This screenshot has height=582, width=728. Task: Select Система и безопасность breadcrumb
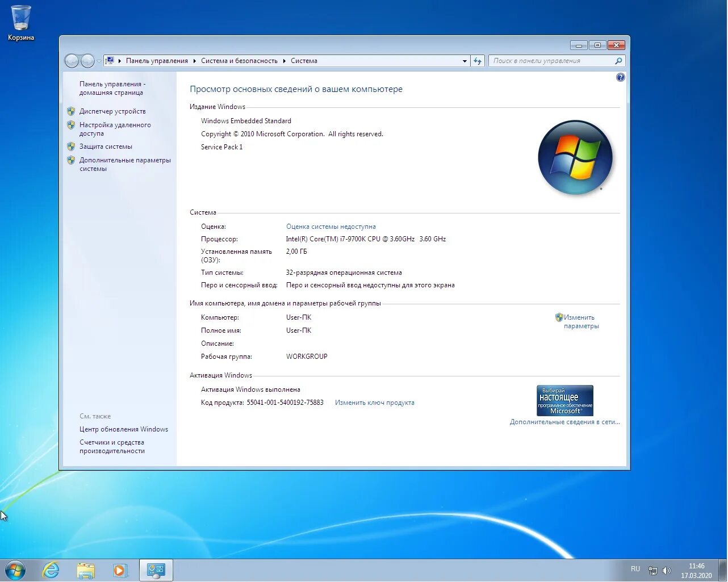tap(239, 61)
